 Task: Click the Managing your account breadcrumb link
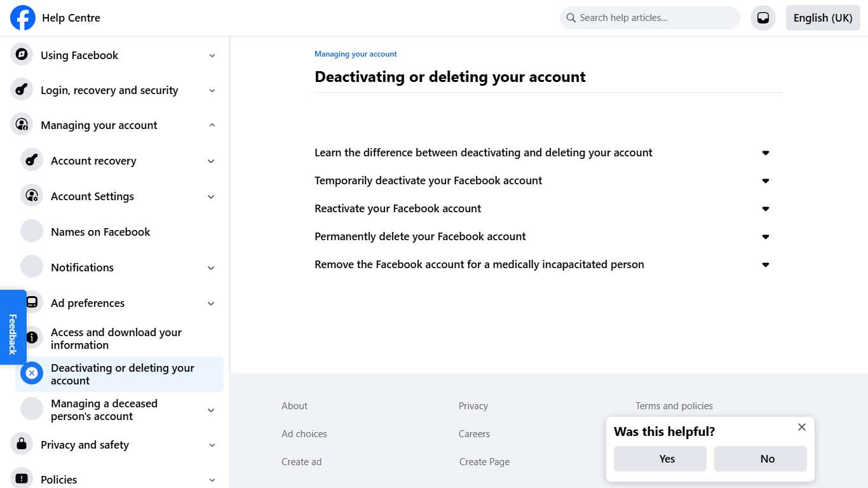click(x=355, y=53)
